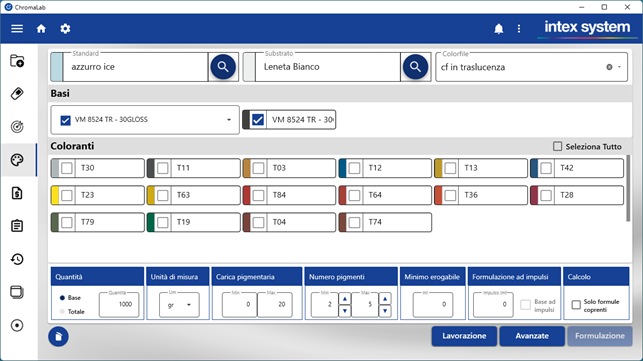Check colorant T28
This screenshot has width=643, height=361.
[546, 195]
